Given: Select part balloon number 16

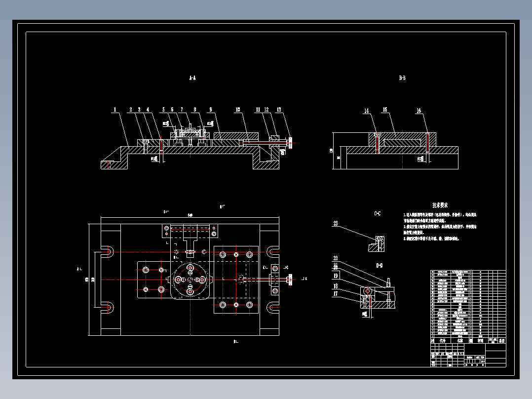Looking at the screenshot, I should 418,111.
